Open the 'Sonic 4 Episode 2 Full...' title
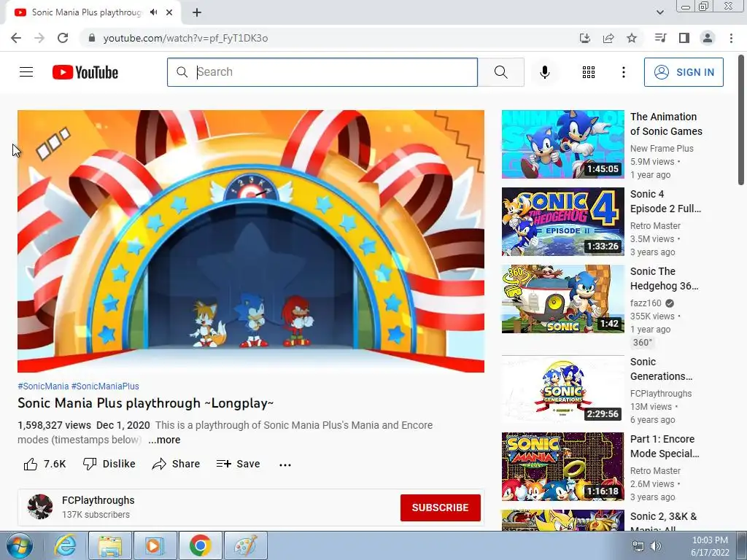This screenshot has height=560, width=747. coord(665,201)
